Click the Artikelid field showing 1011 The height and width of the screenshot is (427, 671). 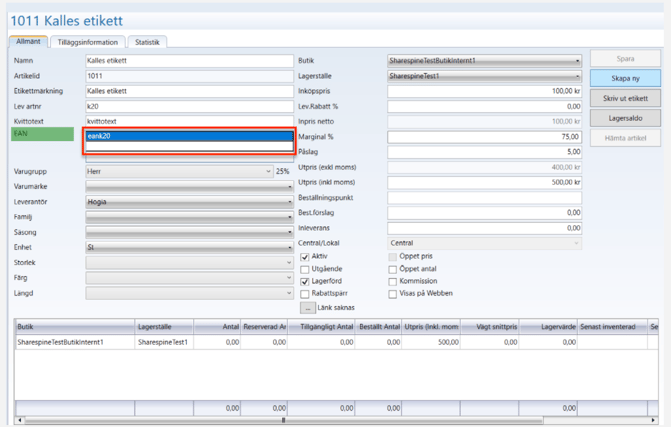(x=189, y=76)
